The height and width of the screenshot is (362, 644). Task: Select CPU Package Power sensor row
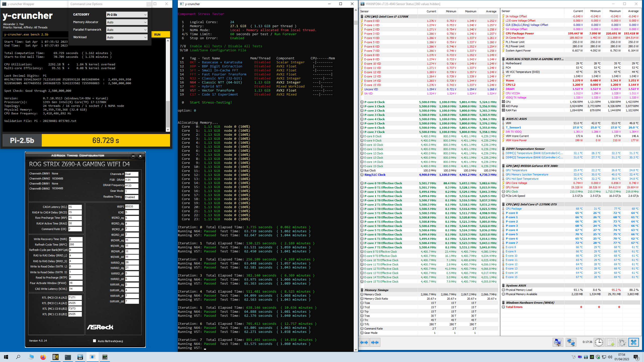click(x=570, y=33)
